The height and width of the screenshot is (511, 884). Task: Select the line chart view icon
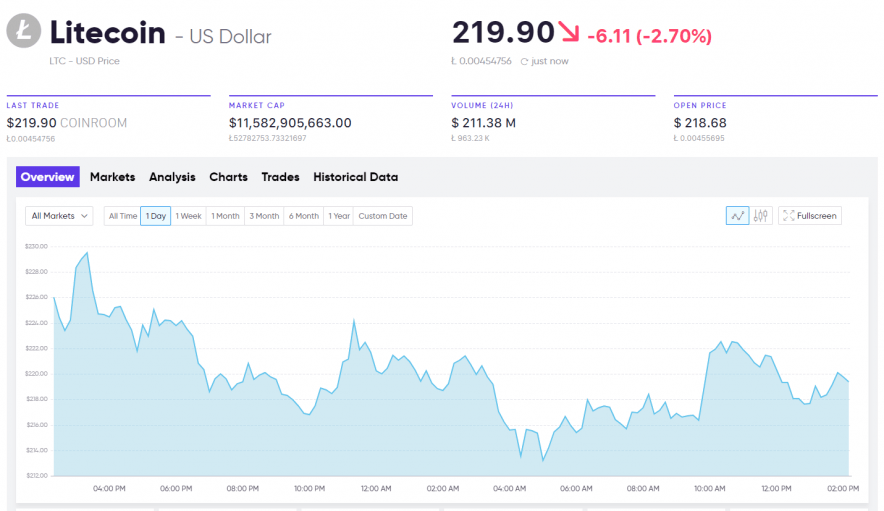737,216
